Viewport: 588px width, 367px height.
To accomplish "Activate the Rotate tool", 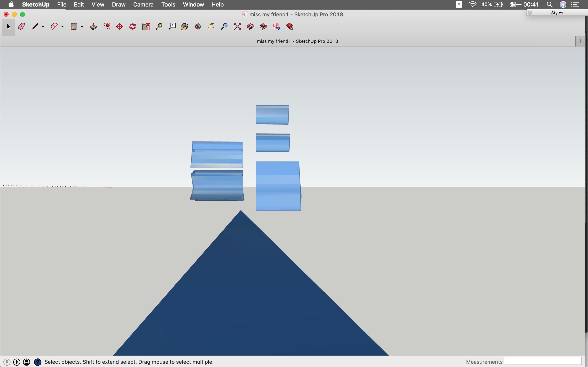I will click(x=133, y=27).
